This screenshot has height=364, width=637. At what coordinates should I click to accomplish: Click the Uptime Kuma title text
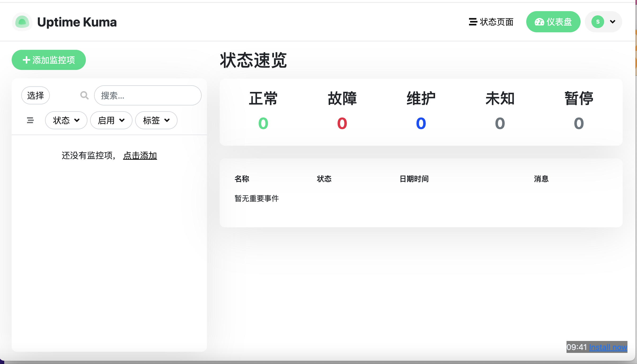pos(77,22)
